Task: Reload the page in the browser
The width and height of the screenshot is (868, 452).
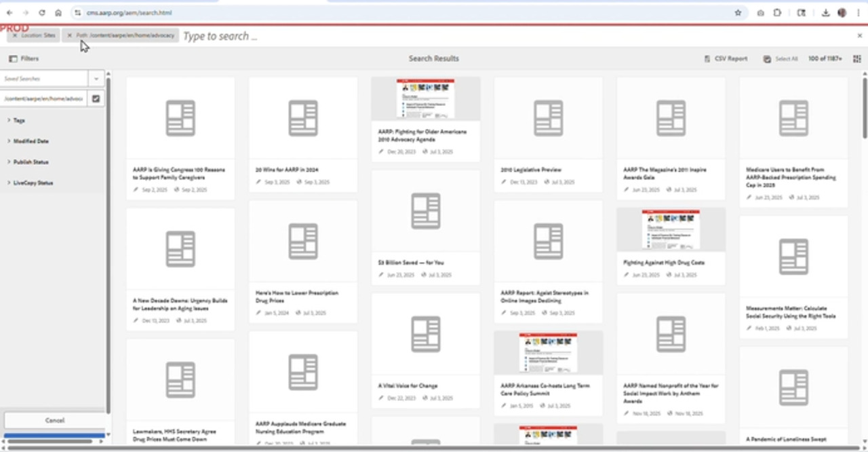Action: pyautogui.click(x=42, y=13)
